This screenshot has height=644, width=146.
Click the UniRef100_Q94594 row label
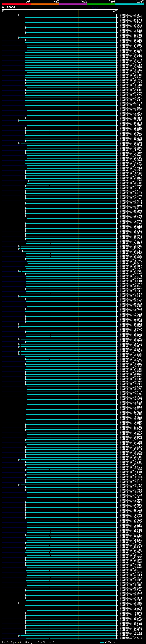click(131, 387)
